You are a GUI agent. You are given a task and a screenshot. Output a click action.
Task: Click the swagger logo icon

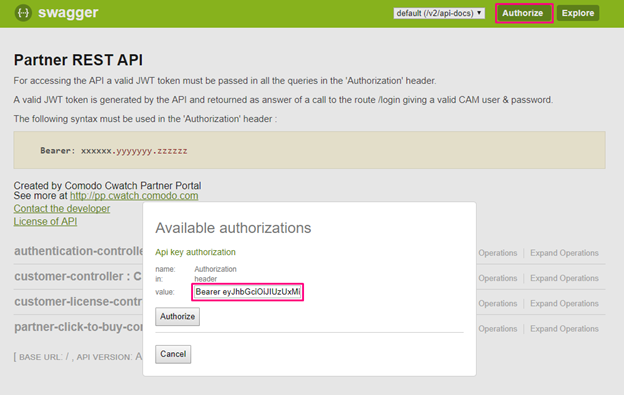click(x=23, y=13)
